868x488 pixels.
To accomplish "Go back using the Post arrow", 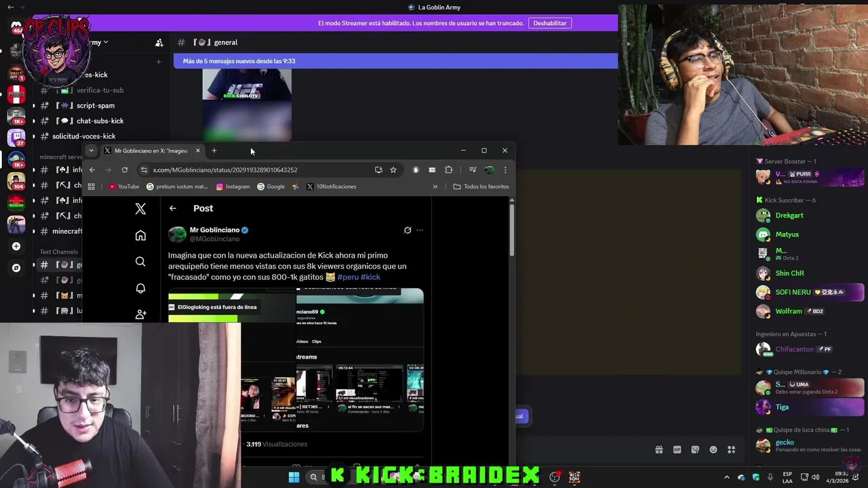I will tap(173, 208).
